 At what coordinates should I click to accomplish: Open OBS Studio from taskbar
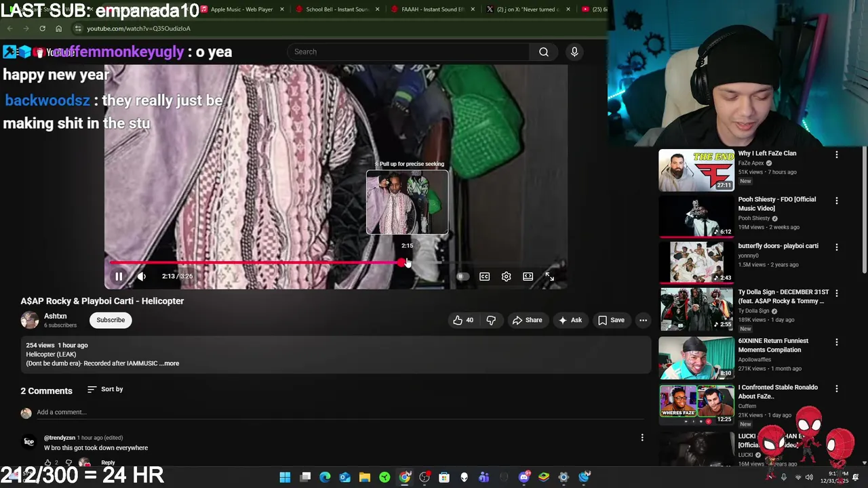click(x=425, y=477)
